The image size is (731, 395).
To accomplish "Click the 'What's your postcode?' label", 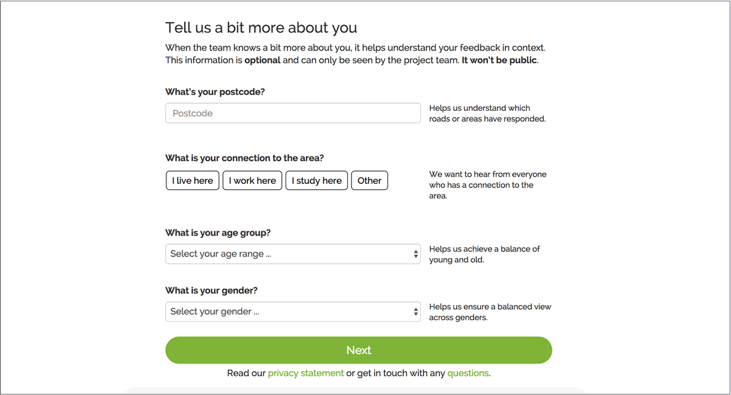I will coord(215,92).
